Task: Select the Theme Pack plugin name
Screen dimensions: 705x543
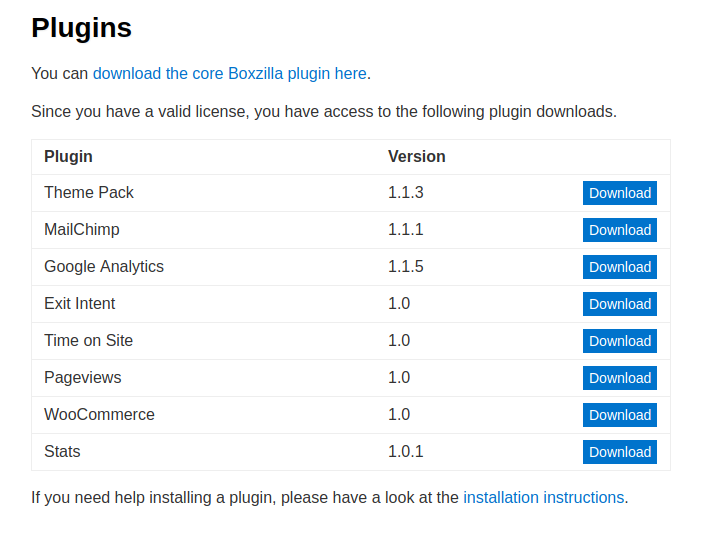Action: tap(89, 192)
